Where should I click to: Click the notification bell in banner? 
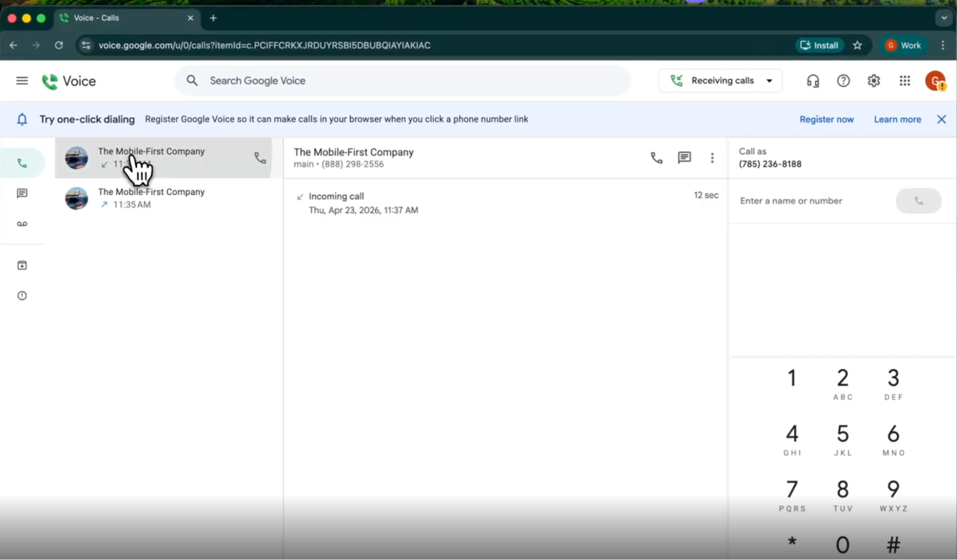[x=22, y=119]
